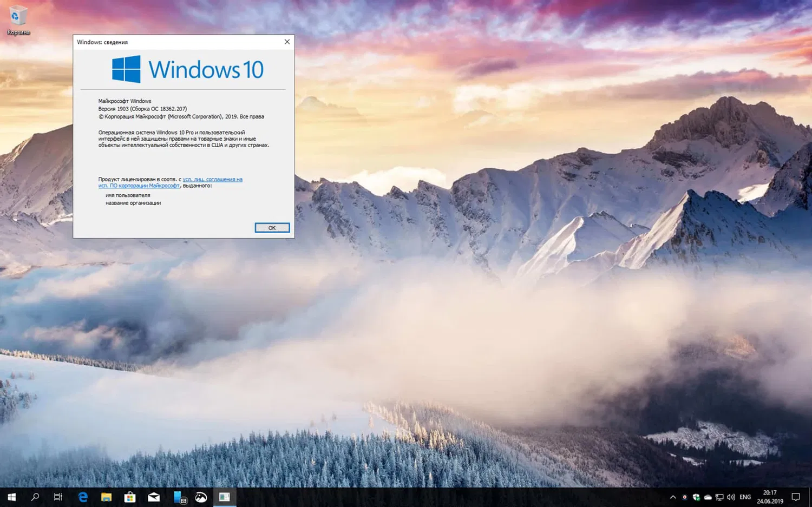Launch Microsoft Edge from the taskbar
Viewport: 812px width, 507px height.
(82, 497)
